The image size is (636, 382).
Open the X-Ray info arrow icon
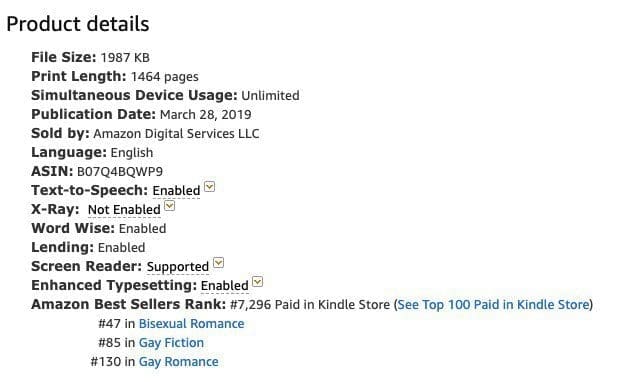click(x=170, y=206)
